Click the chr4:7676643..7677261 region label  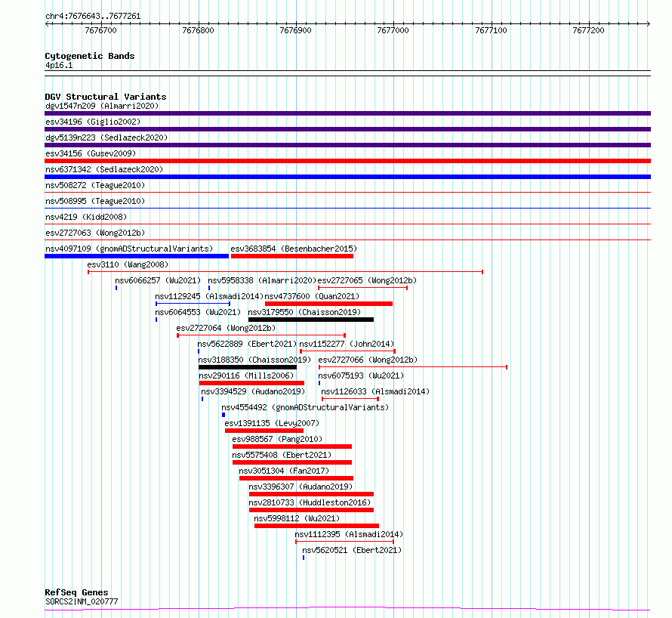[x=93, y=17]
